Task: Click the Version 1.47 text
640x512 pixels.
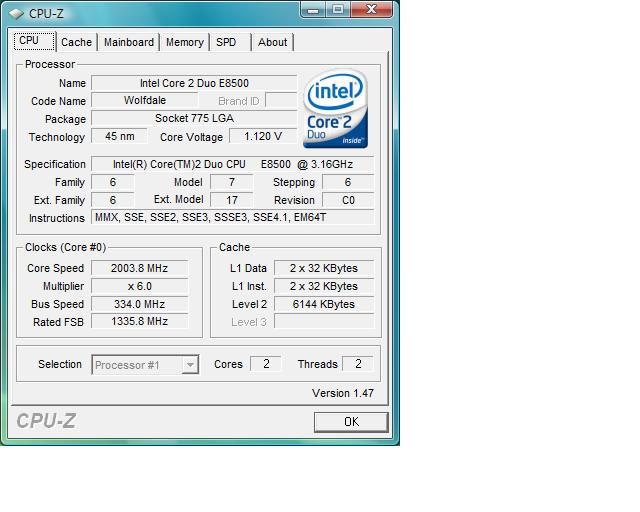Action: pyautogui.click(x=343, y=393)
